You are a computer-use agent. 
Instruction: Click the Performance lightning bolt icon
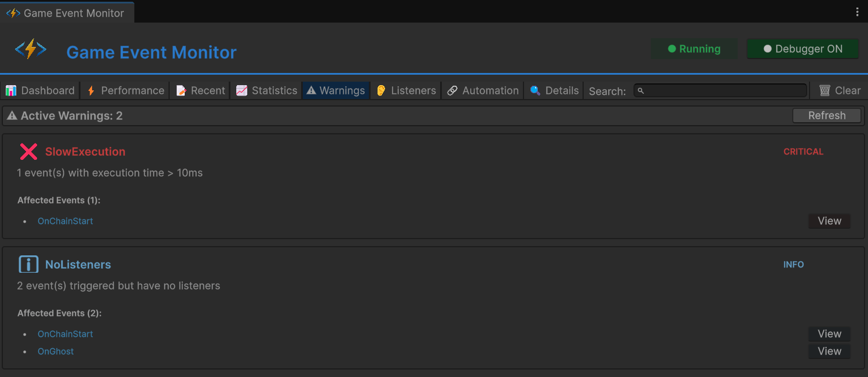tap(90, 90)
